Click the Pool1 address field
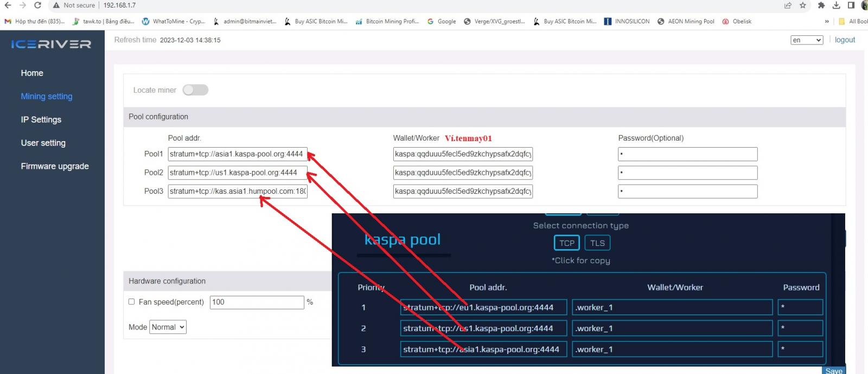The width and height of the screenshot is (868, 374). 238,154
